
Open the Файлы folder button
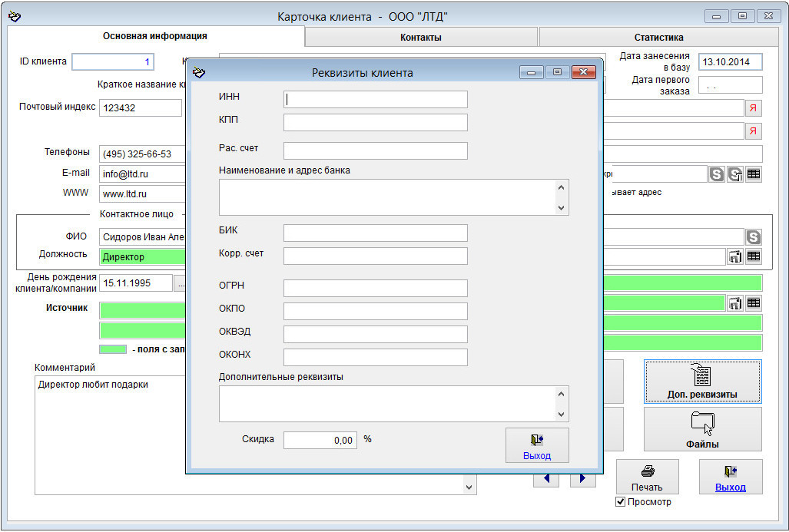point(702,428)
